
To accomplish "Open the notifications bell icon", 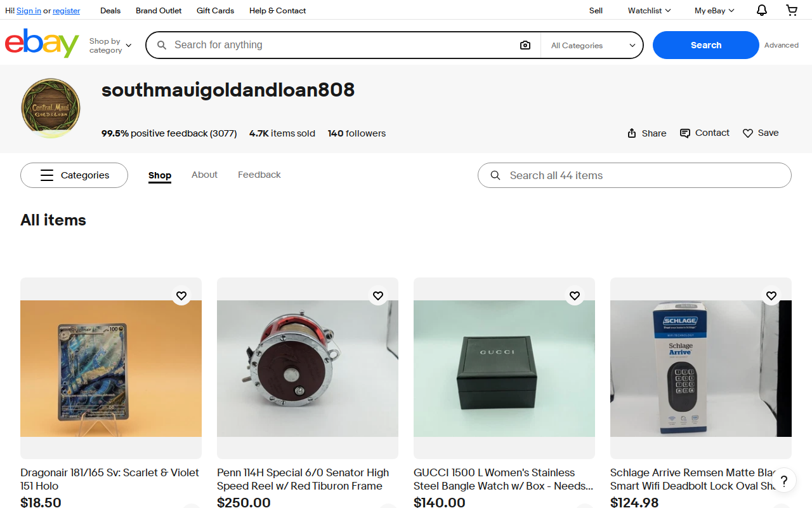I will click(x=762, y=10).
